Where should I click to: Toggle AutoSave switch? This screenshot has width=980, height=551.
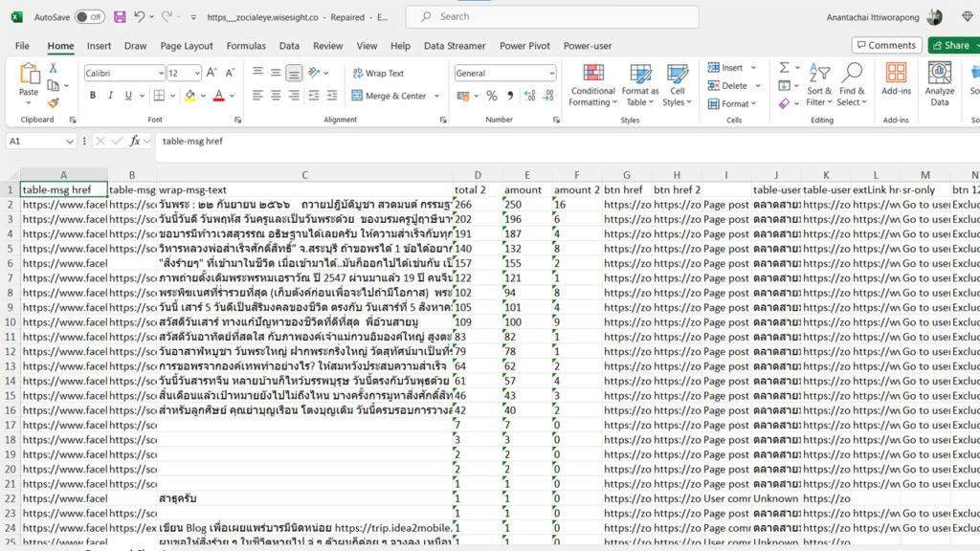[90, 17]
